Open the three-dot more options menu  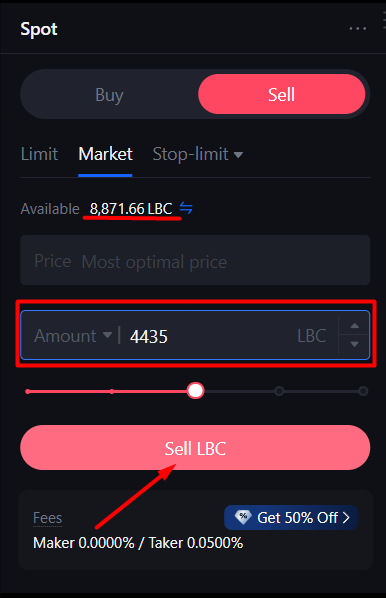pyautogui.click(x=357, y=29)
